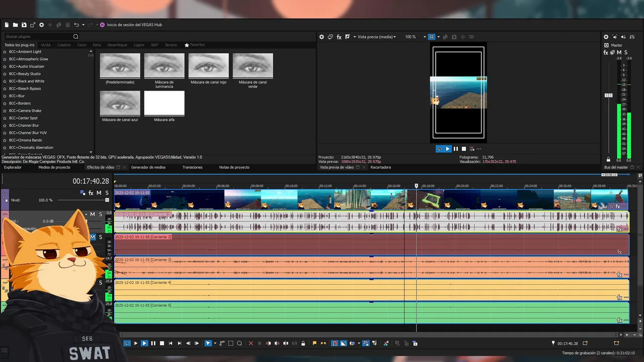644x362 pixels.
Task: Select the zoom magnifier tool in timeline toolbar
Action: 239,343
